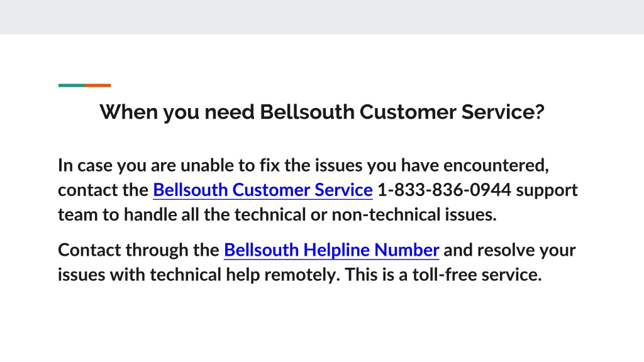
Task: Click the text 'and resolve your'
Action: [509, 250]
